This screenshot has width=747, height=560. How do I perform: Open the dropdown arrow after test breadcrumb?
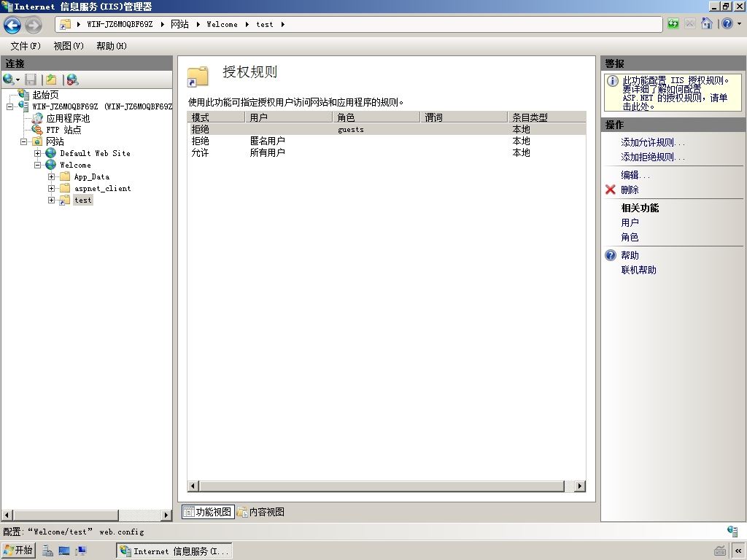[283, 24]
